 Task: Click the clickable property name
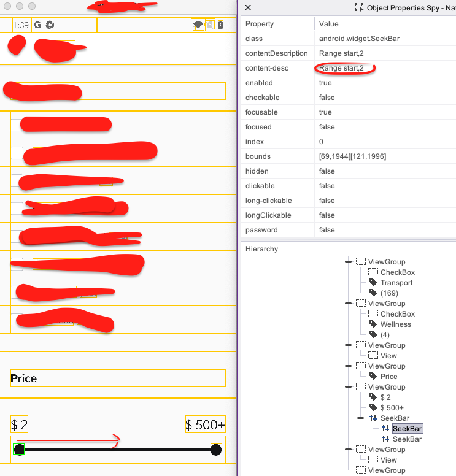(x=260, y=186)
